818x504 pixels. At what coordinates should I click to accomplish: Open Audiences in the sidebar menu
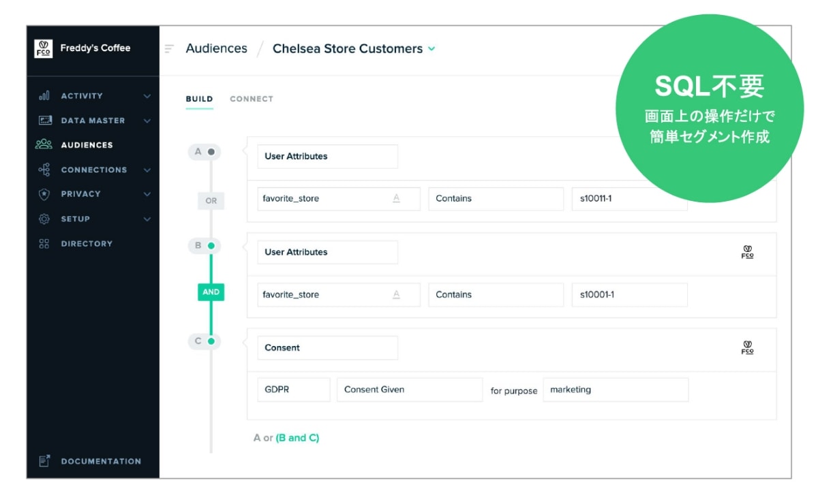[x=87, y=145]
